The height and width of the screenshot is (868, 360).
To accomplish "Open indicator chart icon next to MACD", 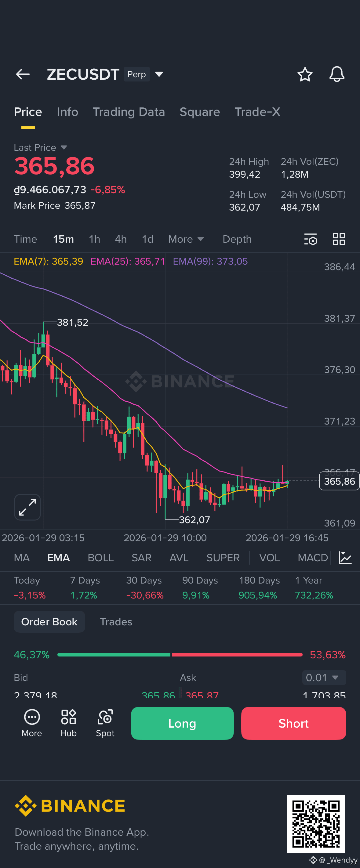I will coord(345,558).
